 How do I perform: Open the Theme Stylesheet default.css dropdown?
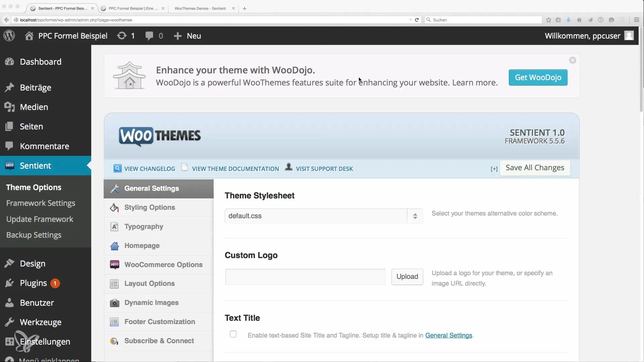coord(324,216)
